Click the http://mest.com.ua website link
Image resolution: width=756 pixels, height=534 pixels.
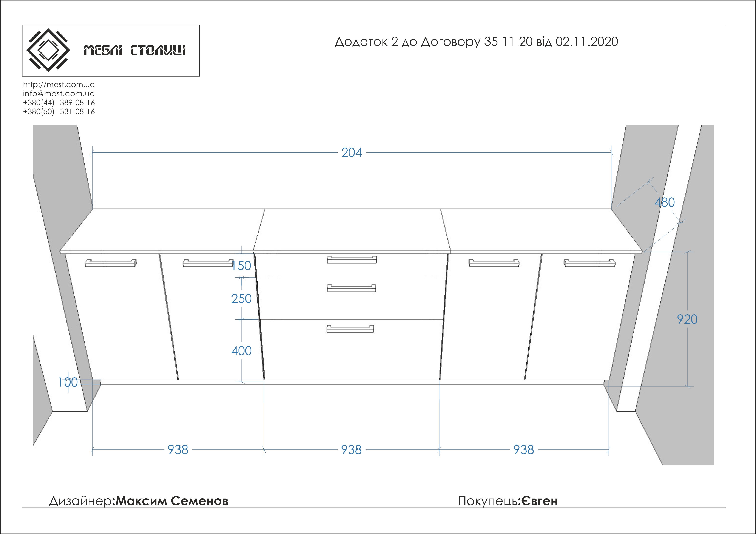(x=59, y=85)
